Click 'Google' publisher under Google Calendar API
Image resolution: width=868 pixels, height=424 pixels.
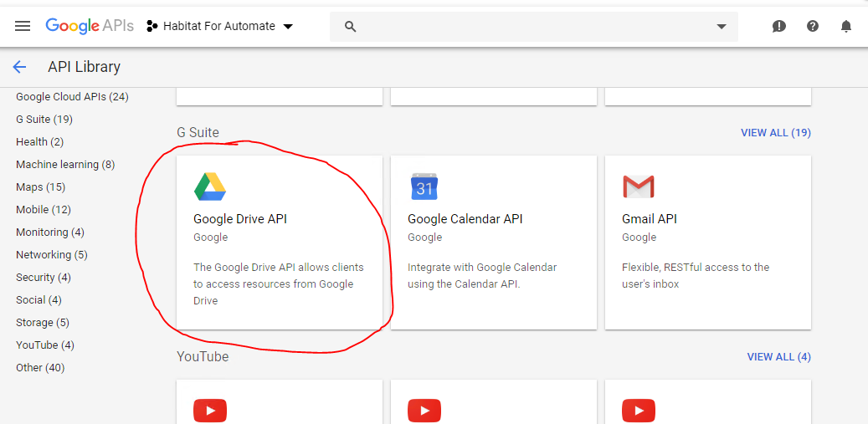424,238
